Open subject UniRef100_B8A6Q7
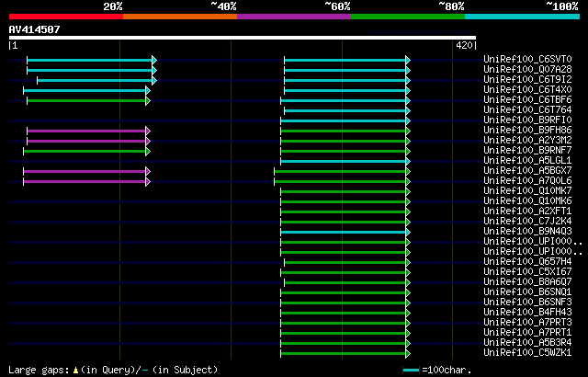Screen dimensions: 588x377 pyautogui.click(x=527, y=282)
